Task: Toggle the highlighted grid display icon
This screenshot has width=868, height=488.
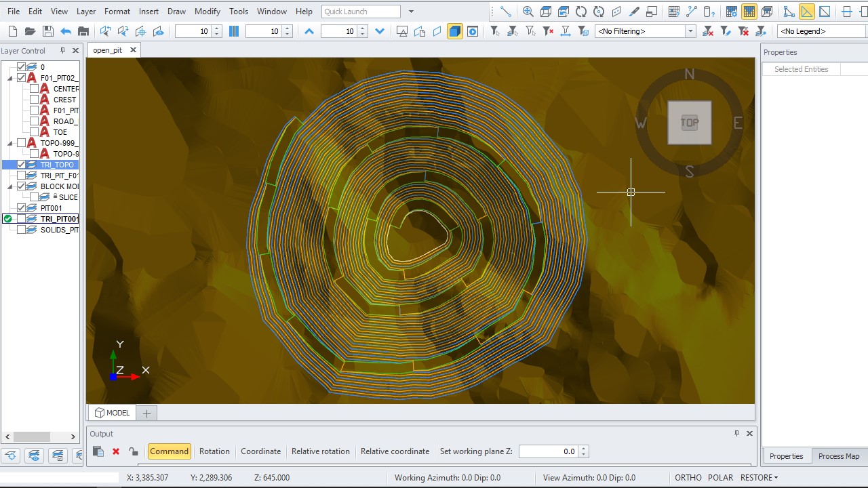Action: coord(749,12)
